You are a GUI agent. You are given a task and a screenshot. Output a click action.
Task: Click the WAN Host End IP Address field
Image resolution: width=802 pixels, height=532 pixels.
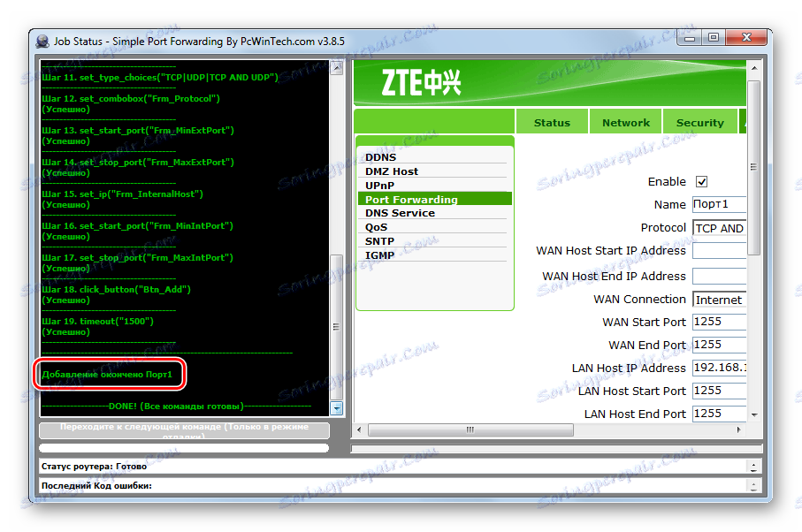(x=719, y=276)
